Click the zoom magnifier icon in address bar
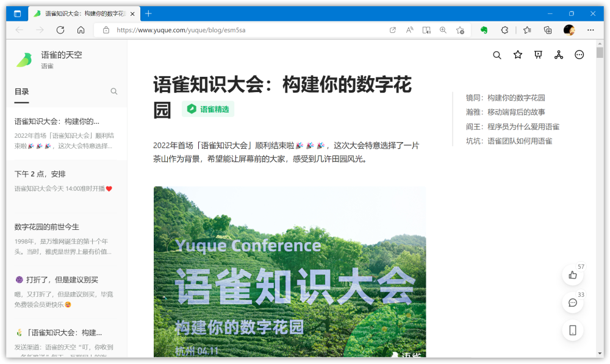This screenshot has width=610, height=364. click(x=443, y=30)
